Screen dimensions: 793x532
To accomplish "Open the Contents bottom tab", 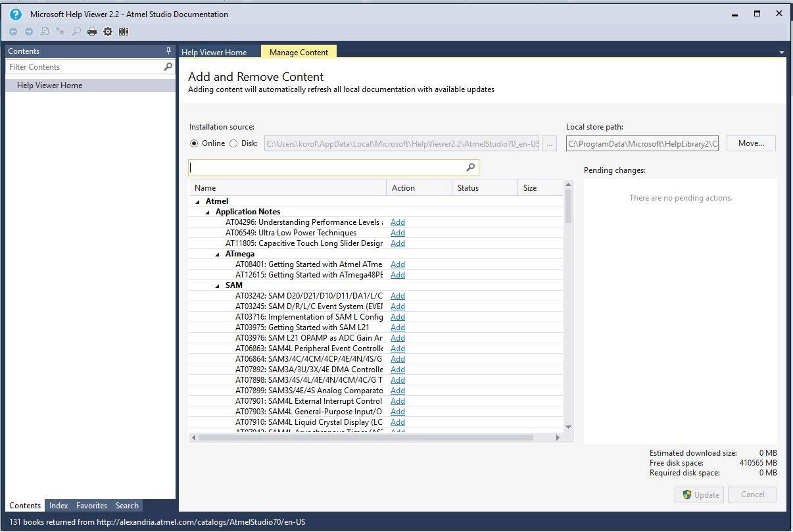I will click(x=25, y=506).
